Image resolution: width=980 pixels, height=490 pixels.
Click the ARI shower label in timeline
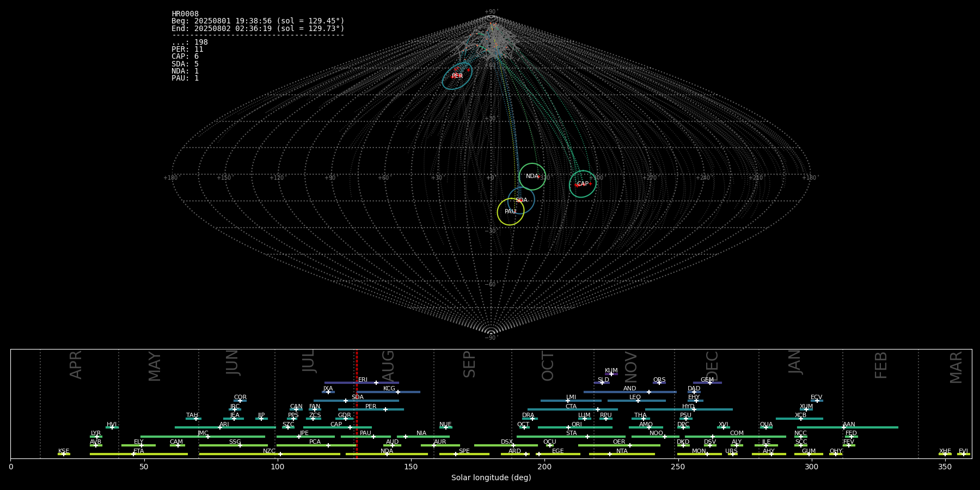224,425
